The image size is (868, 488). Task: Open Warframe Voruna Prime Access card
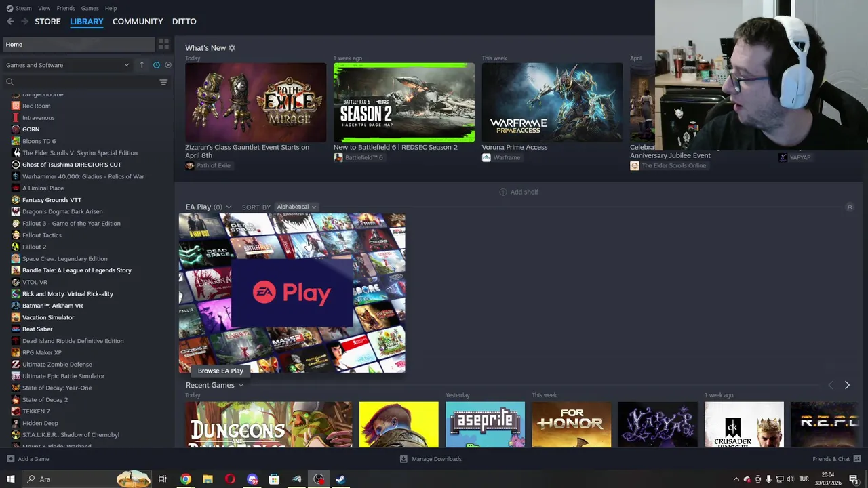click(x=552, y=102)
